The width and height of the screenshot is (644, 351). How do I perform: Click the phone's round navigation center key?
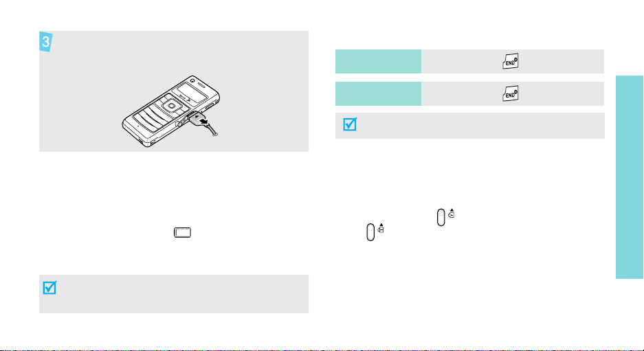[170, 106]
